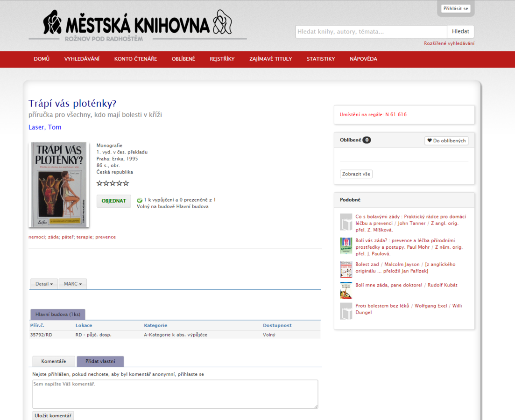Image resolution: width=515 pixels, height=420 pixels.
Task: Click the páteř subject tag
Action: coord(68,237)
